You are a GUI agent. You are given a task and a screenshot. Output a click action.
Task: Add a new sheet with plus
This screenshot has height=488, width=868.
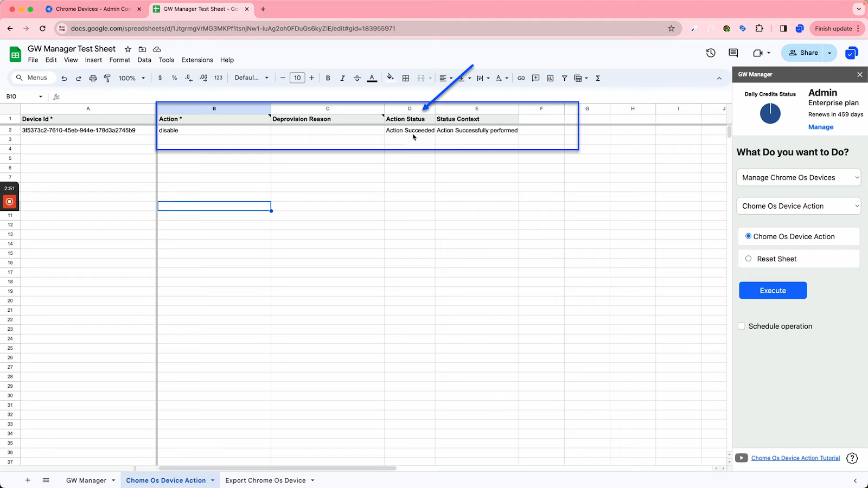[28, 480]
